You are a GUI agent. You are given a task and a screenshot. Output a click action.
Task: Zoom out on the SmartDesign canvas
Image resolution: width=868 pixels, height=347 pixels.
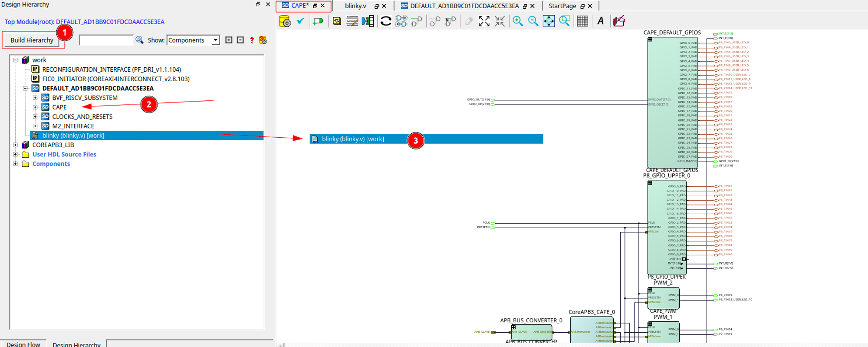[533, 21]
